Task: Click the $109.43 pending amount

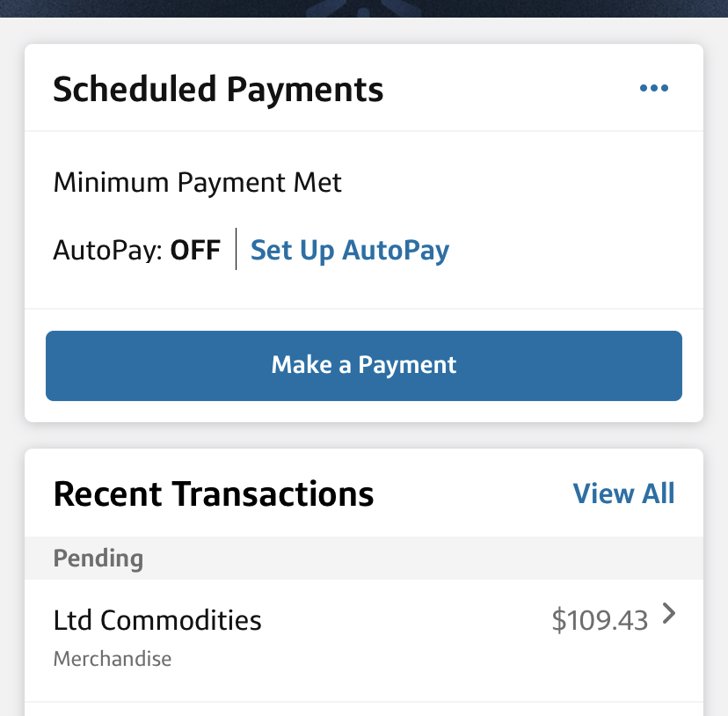Action: [x=600, y=620]
